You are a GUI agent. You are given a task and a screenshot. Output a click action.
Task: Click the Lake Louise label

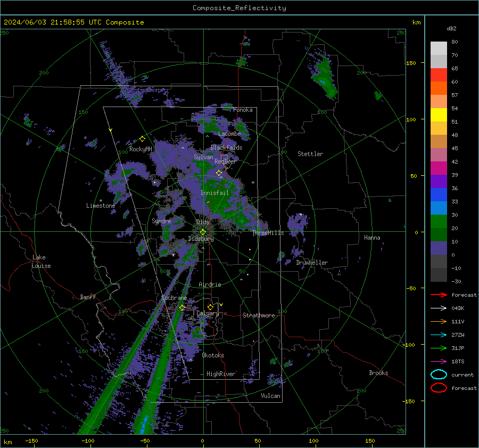click(42, 262)
